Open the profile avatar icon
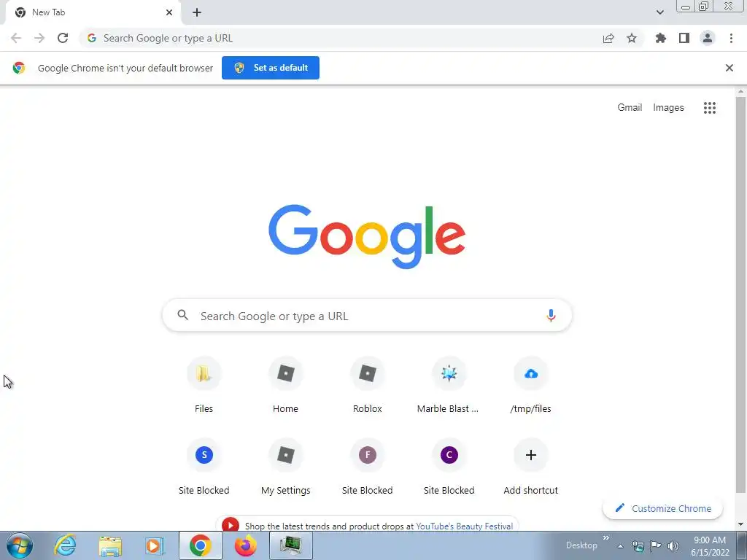 pos(708,38)
